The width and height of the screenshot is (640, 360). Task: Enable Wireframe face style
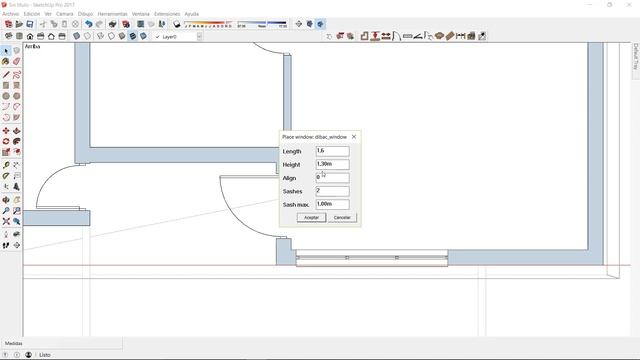(x=100, y=36)
